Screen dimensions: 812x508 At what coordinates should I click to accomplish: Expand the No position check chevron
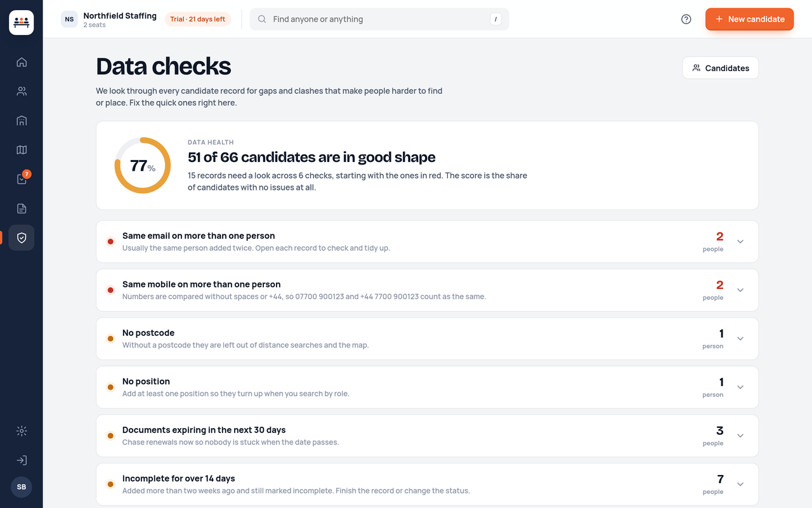coord(740,387)
